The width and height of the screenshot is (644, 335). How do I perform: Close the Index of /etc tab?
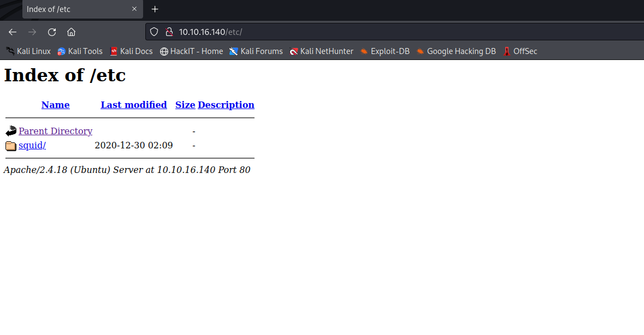tap(134, 9)
